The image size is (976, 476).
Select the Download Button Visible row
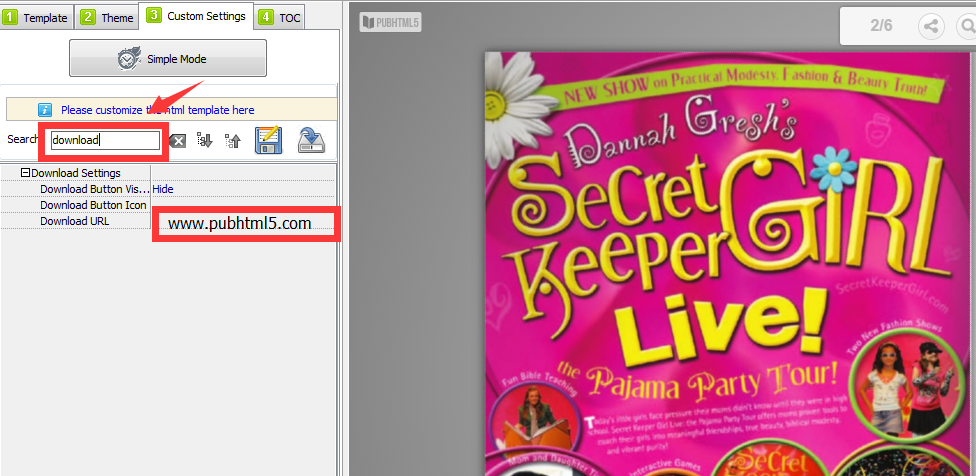[168, 189]
